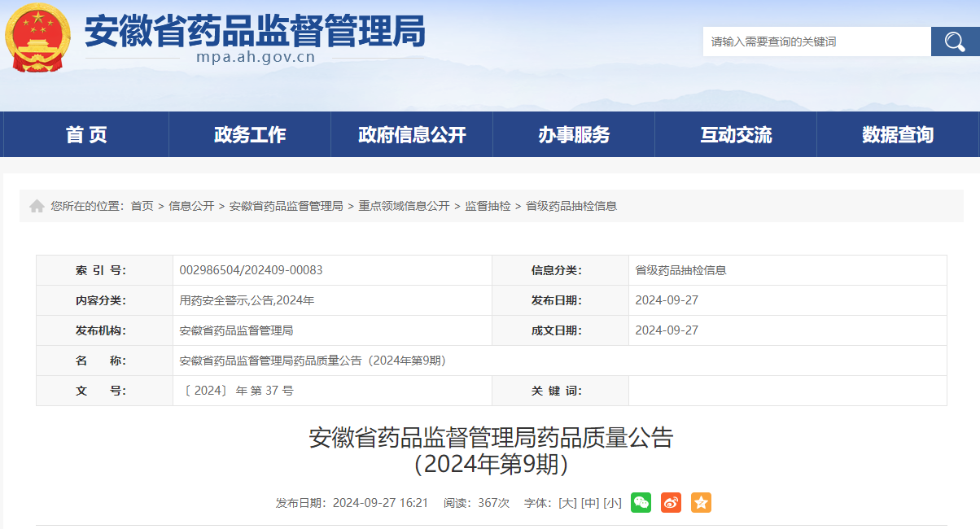Click the keyword search input field

pos(816,42)
